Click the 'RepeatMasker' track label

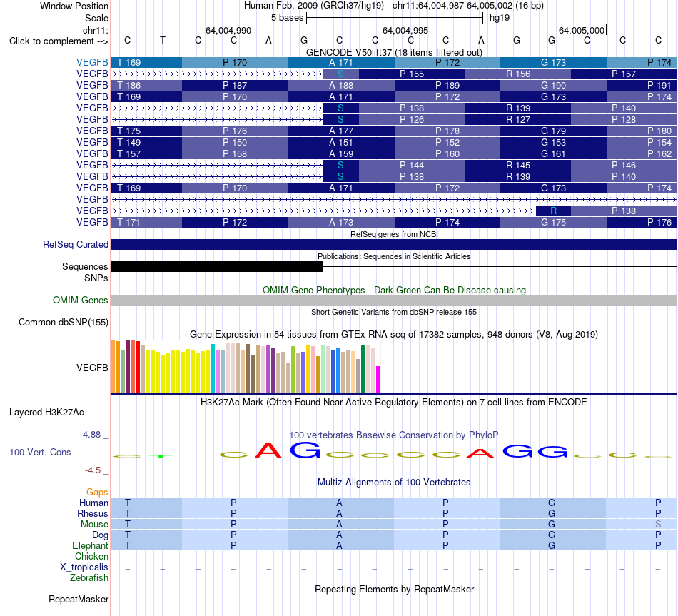point(79,599)
